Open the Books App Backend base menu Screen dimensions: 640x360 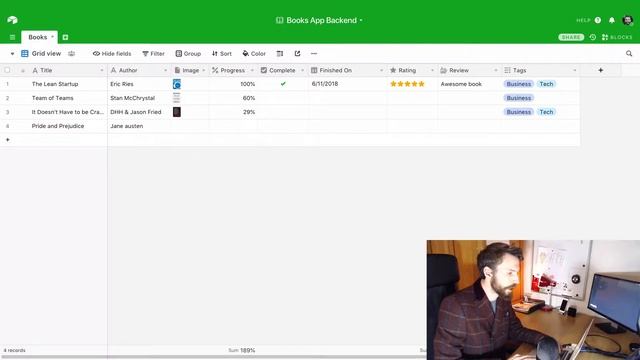(x=319, y=20)
